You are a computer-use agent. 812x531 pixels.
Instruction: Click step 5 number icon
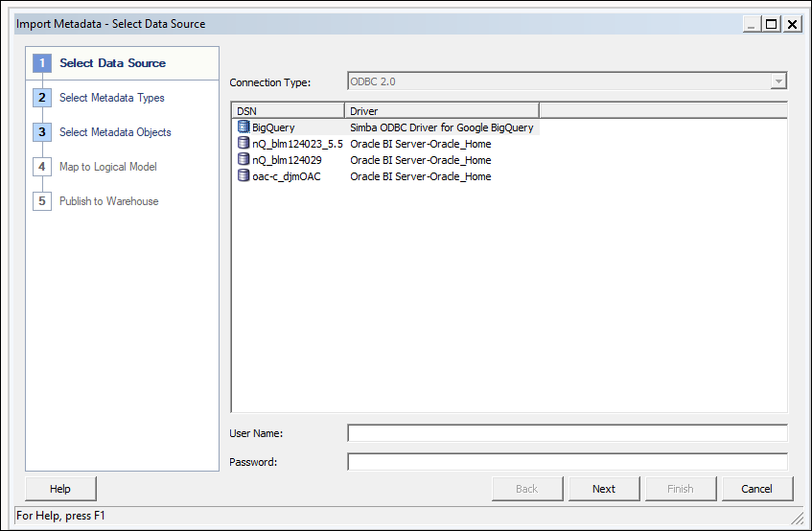point(42,201)
